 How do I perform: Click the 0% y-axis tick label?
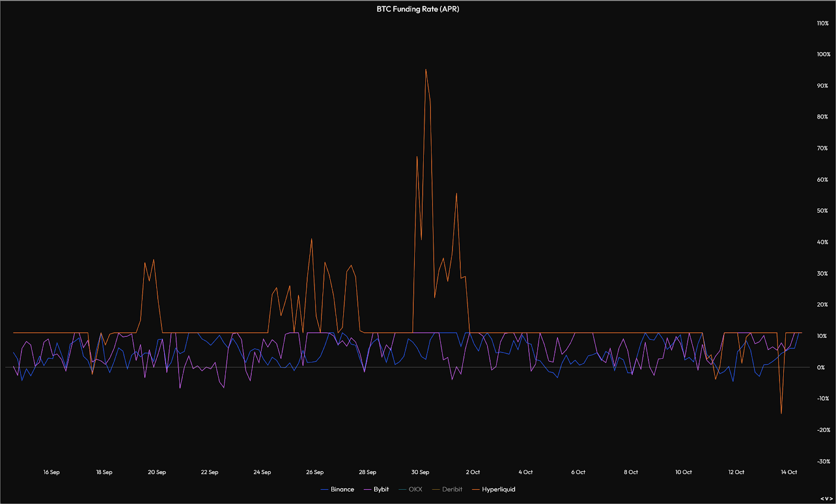point(821,368)
